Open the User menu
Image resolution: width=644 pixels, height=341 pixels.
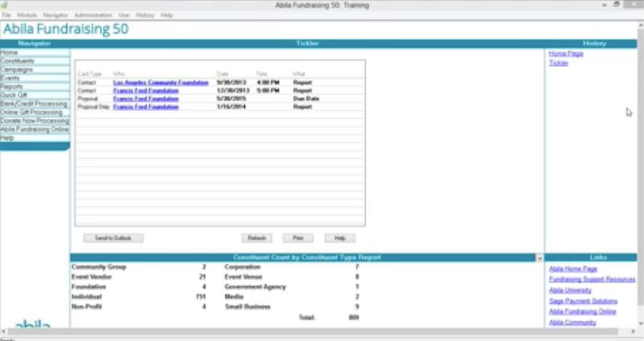coord(124,15)
